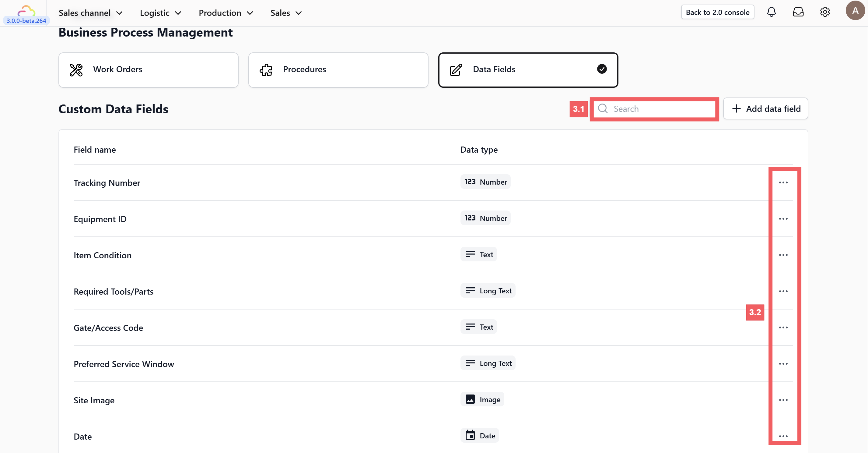This screenshot has width=868, height=453.
Task: Expand the Logistic menu dropdown
Action: [160, 13]
